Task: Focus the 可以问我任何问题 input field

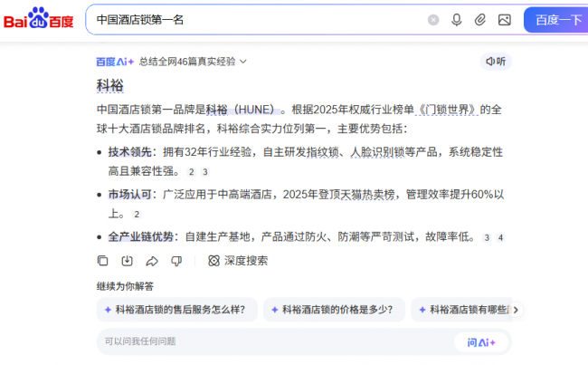Action: click(x=276, y=341)
